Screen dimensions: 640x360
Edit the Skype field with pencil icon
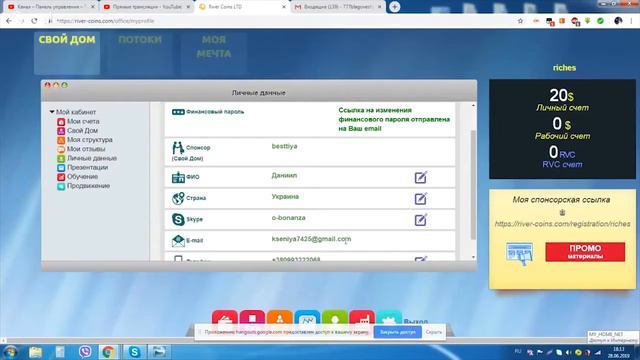pyautogui.click(x=421, y=220)
